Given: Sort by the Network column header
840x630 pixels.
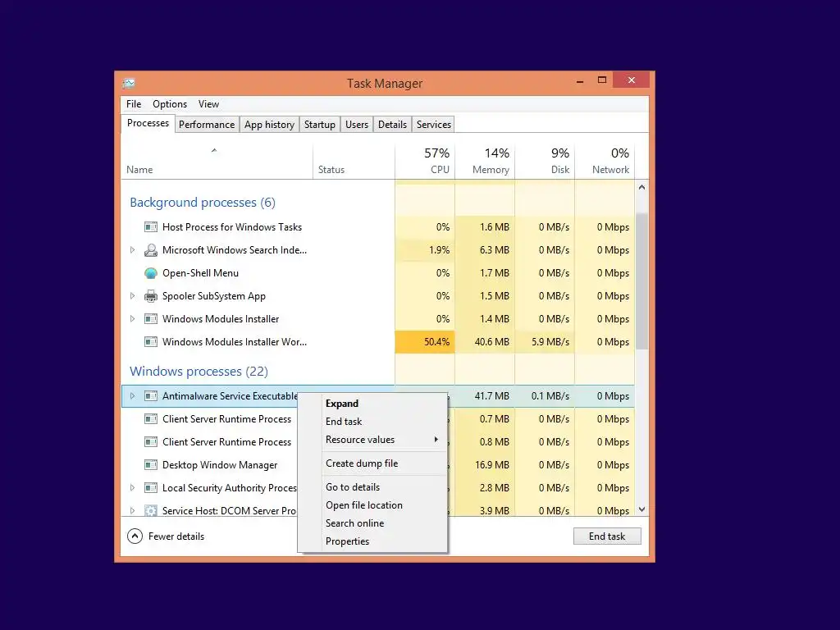Looking at the screenshot, I should click(x=605, y=161).
